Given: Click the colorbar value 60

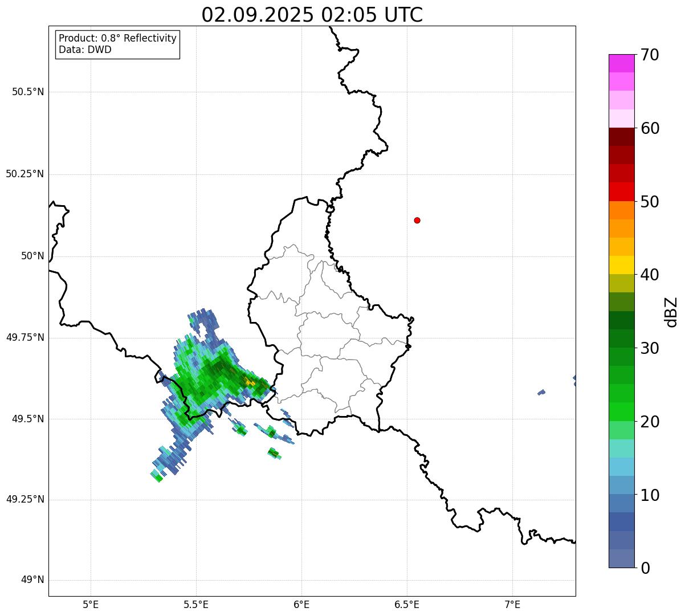Looking at the screenshot, I should pos(650,128).
